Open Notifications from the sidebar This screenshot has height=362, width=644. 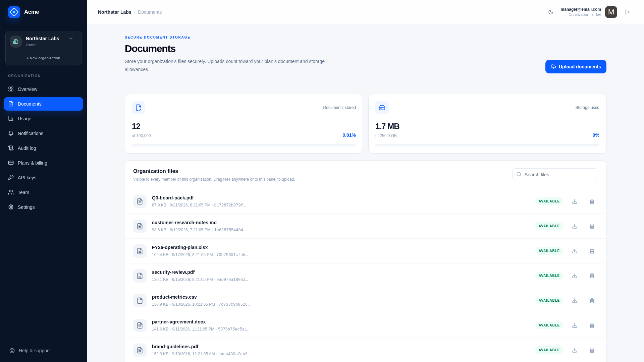(x=43, y=133)
